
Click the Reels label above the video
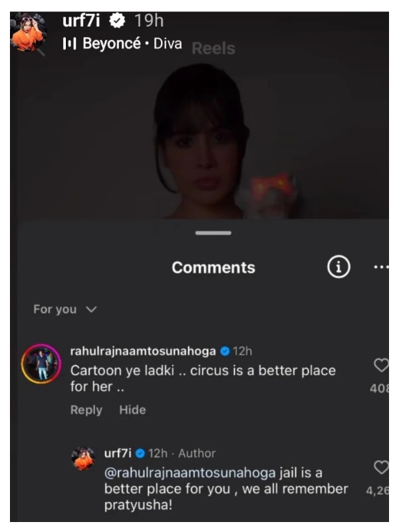coord(213,49)
